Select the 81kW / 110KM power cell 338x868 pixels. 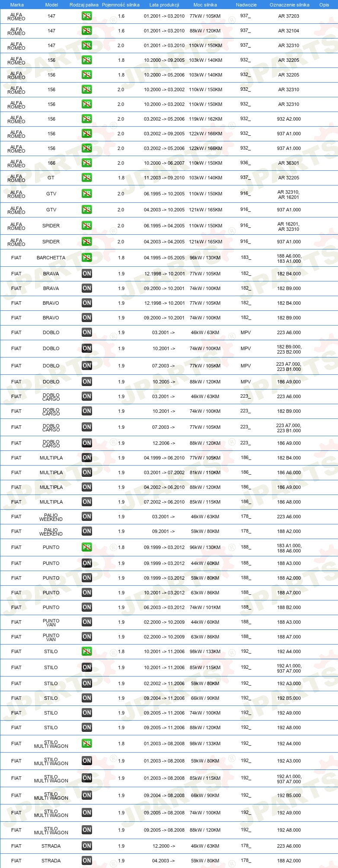205,472
